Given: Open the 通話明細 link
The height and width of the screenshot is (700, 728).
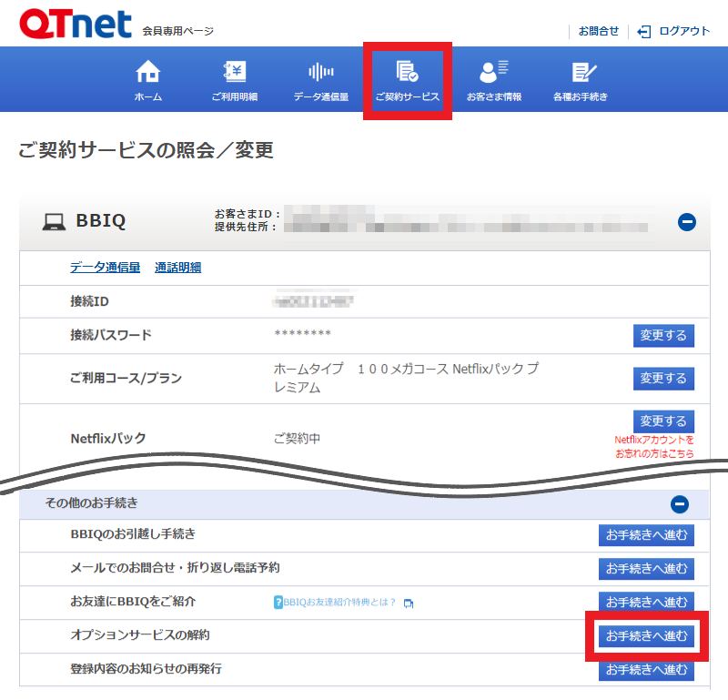Looking at the screenshot, I should click(177, 268).
